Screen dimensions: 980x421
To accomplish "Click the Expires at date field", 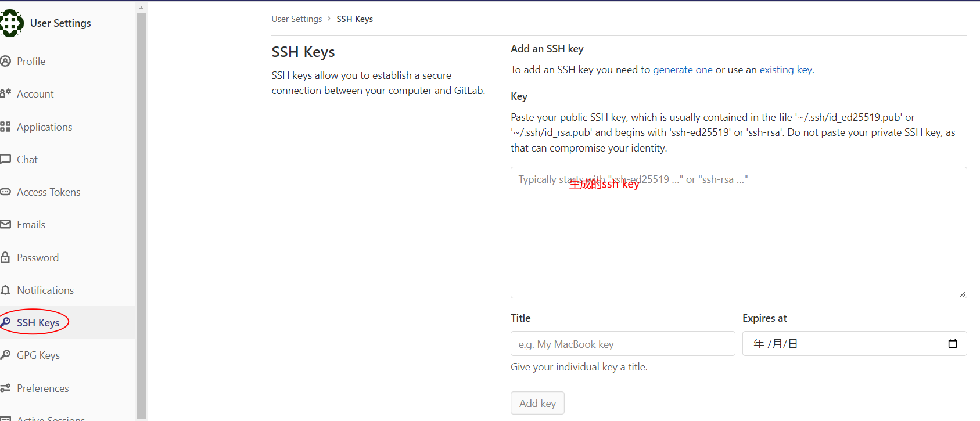I will (855, 344).
